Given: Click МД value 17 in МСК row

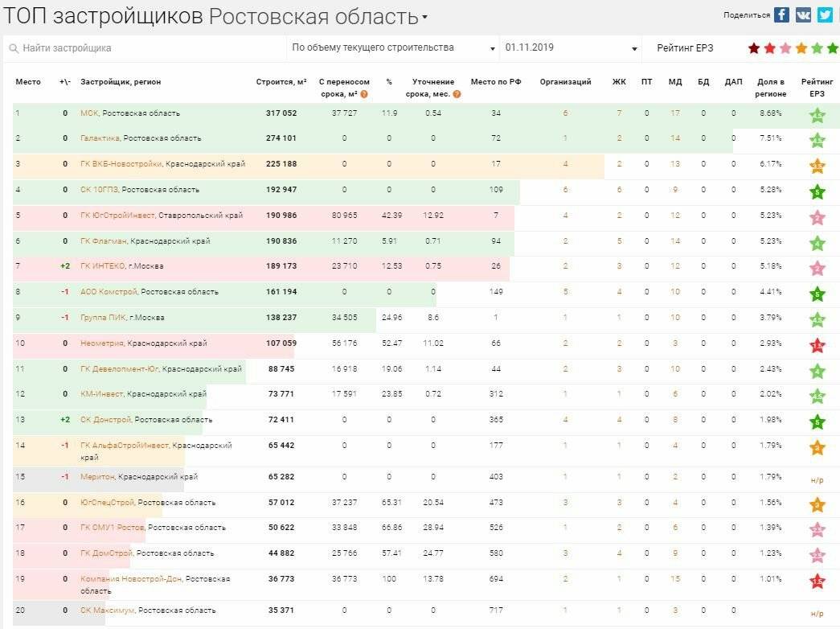Looking at the screenshot, I should click(675, 113).
